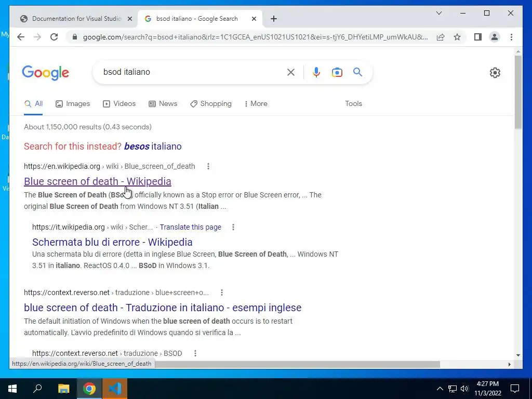The image size is (532, 399).
Task: Switch to News results
Action: coord(163,104)
